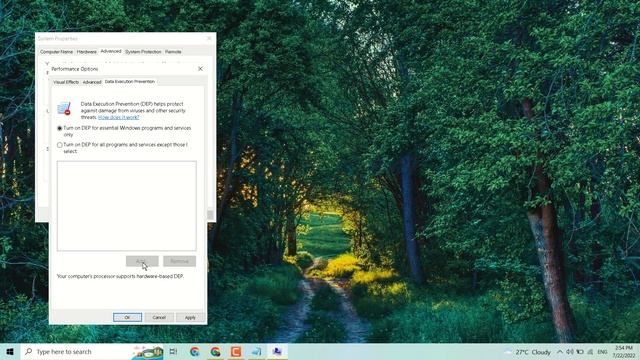Open System Protection tab in System Properties
The height and width of the screenshot is (360, 640).
point(143,52)
